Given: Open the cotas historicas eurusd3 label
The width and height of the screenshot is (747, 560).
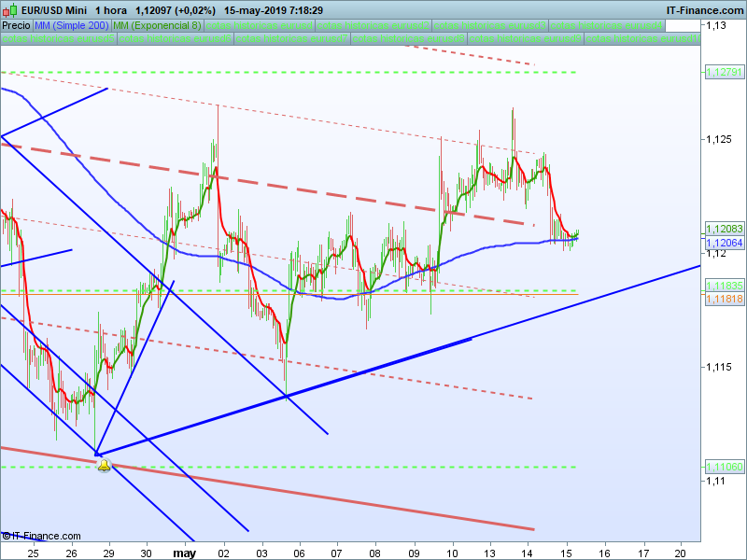Looking at the screenshot, I should click(489, 25).
